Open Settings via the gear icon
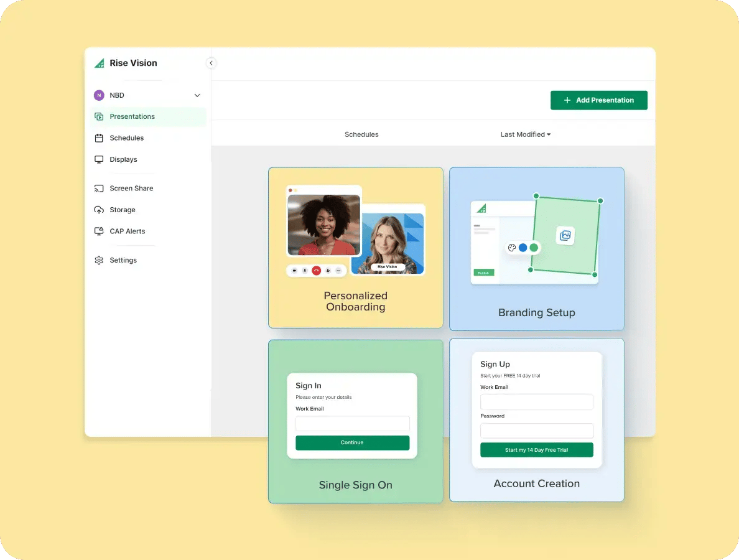 [x=99, y=261]
